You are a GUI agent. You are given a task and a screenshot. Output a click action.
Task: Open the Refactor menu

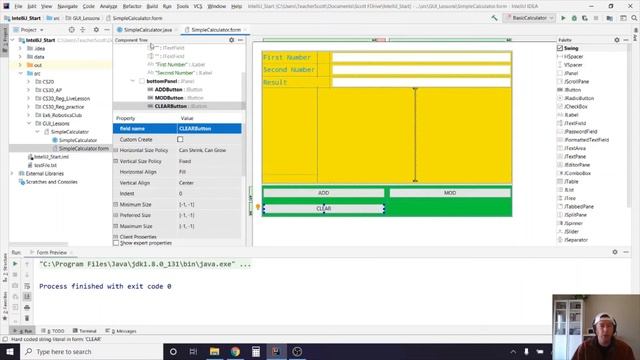tap(132, 6)
